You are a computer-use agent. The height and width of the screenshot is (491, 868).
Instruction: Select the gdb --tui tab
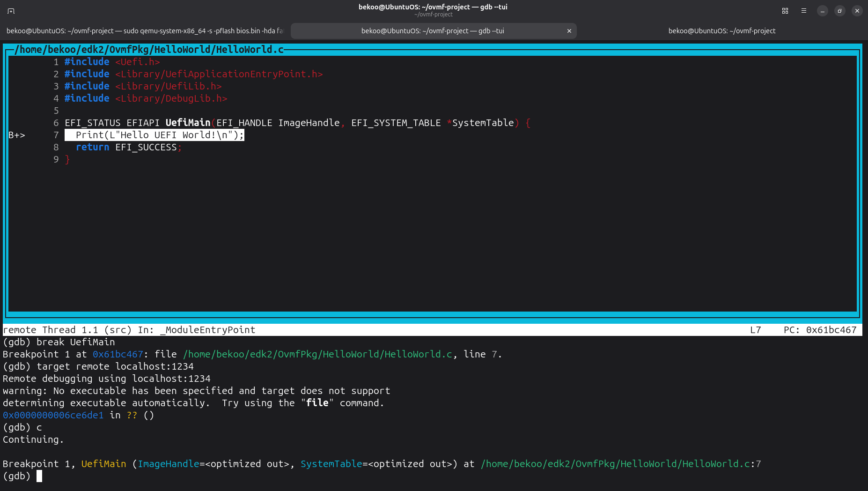432,31
